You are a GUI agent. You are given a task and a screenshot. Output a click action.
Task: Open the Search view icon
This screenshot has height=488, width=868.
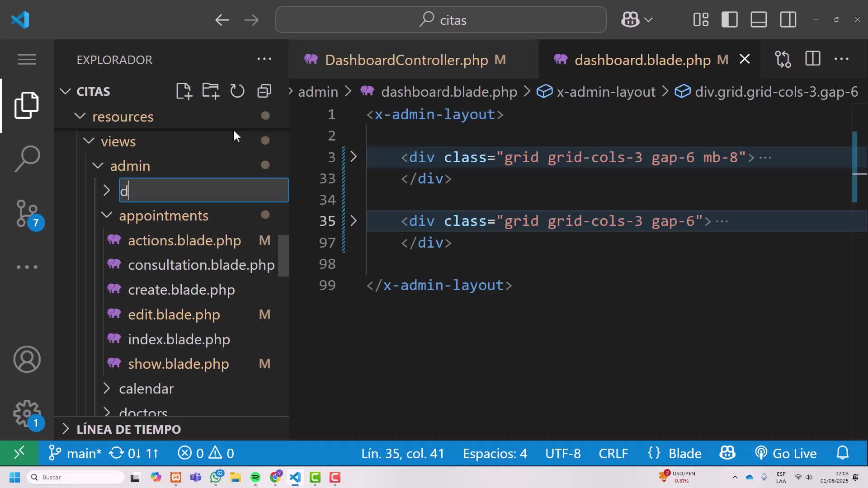[27, 159]
